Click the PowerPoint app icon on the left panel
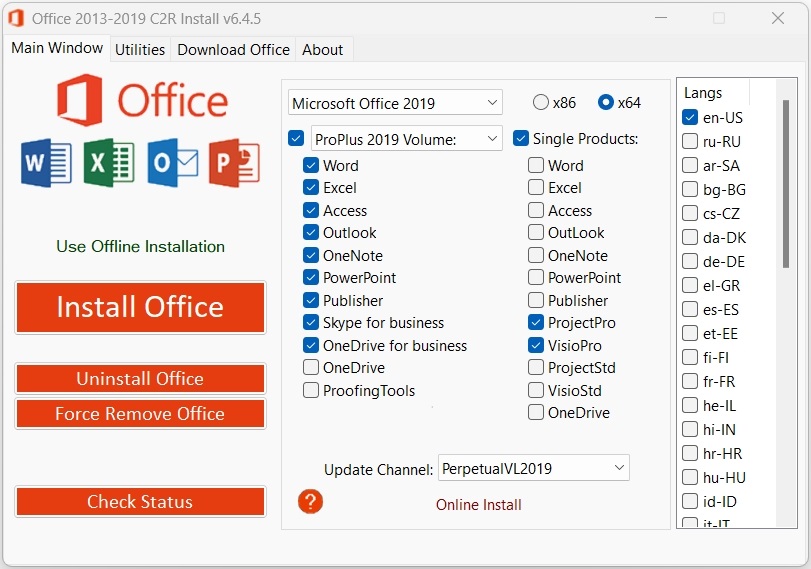This screenshot has height=569, width=811. (234, 162)
